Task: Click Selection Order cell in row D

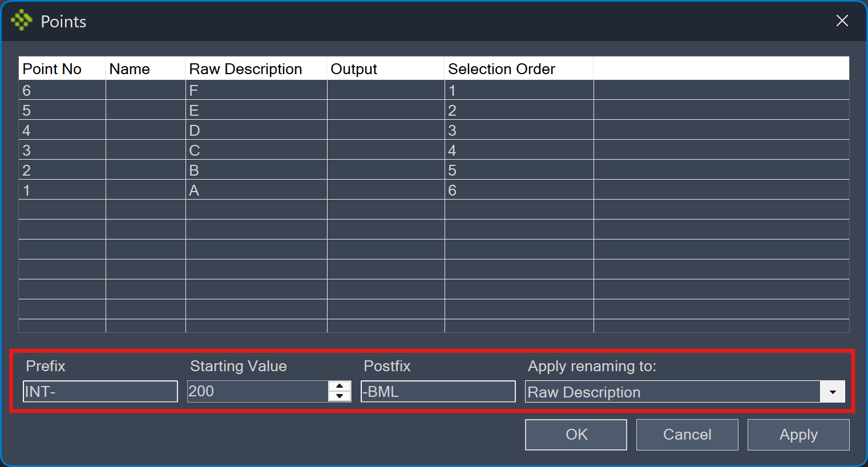Action: tap(519, 130)
